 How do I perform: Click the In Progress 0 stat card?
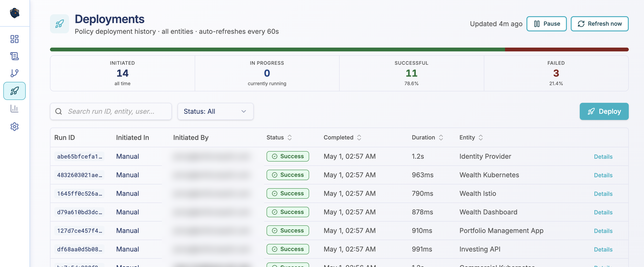[267, 73]
